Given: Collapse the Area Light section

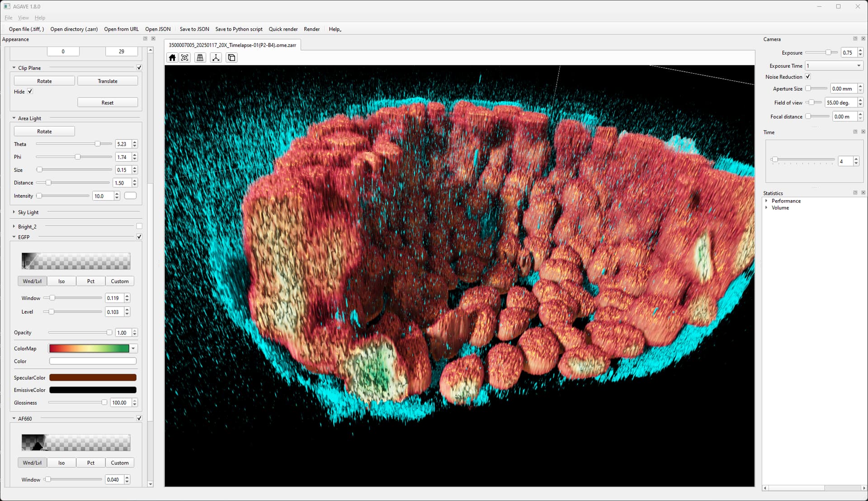Looking at the screenshot, I should click(x=14, y=118).
